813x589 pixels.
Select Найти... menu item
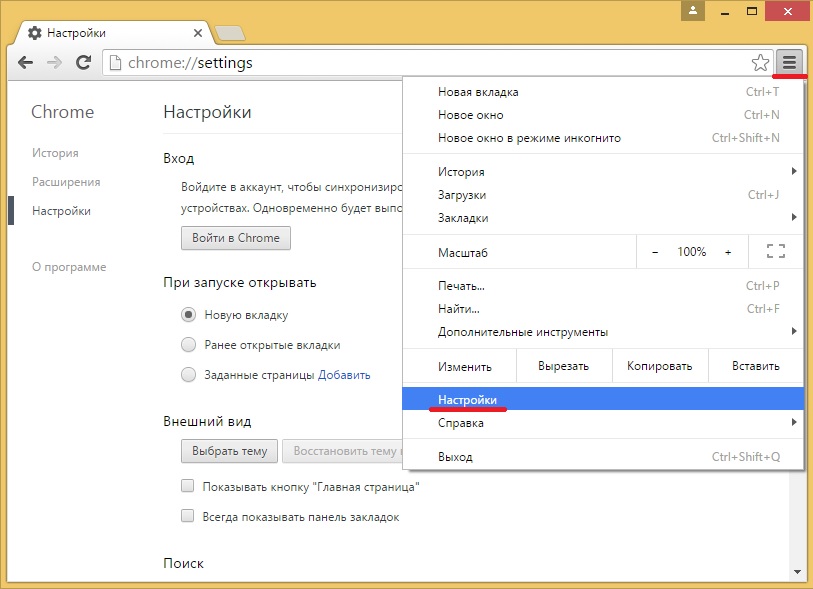603,309
